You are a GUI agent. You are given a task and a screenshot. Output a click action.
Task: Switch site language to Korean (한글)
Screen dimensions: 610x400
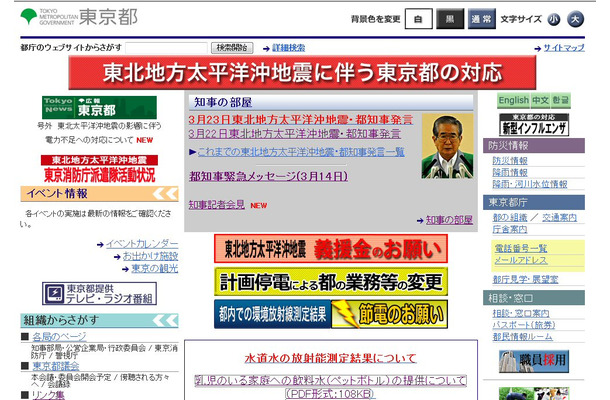(x=560, y=100)
